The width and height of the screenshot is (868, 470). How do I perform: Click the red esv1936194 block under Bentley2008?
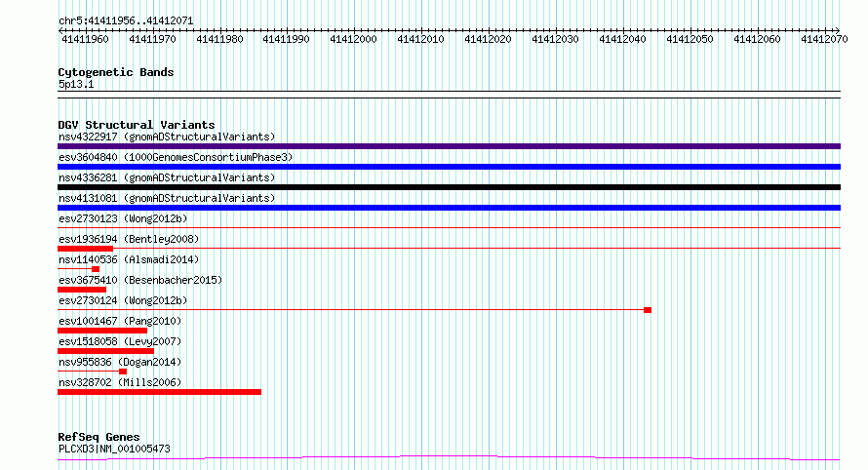[85, 249]
